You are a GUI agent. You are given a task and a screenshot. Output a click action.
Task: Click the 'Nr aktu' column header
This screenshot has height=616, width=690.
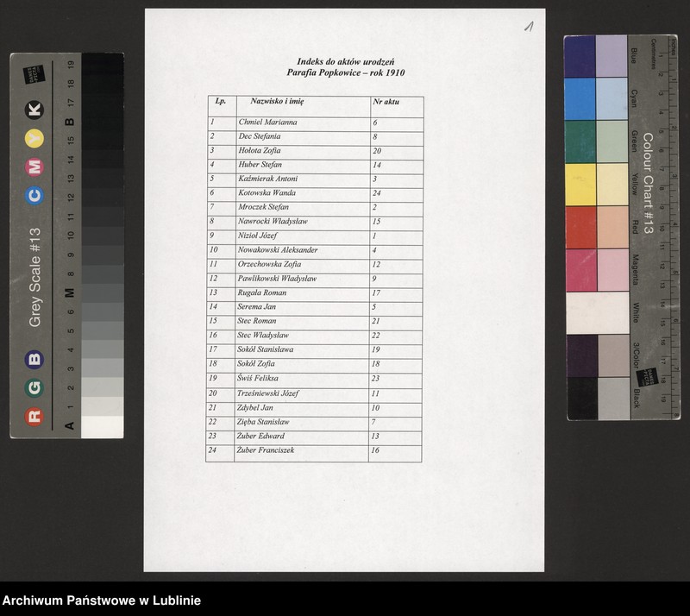[x=386, y=102]
